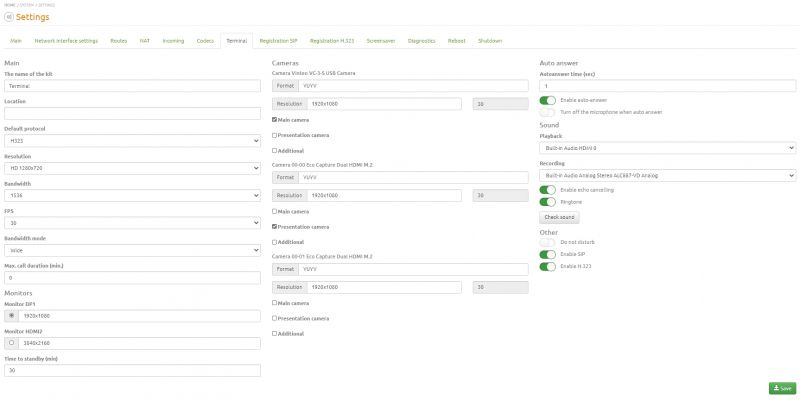Toggle the Enable SIP switch
Image resolution: width=800 pixels, height=400 pixels.
click(547, 254)
